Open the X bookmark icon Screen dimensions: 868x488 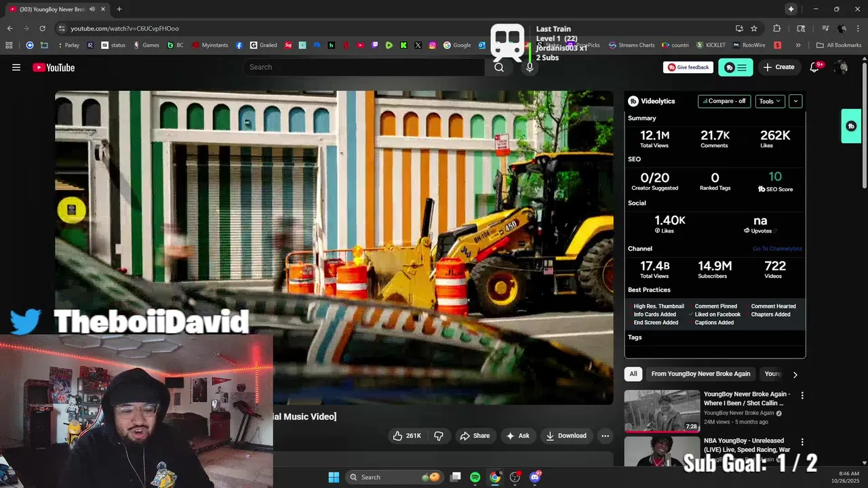418,45
